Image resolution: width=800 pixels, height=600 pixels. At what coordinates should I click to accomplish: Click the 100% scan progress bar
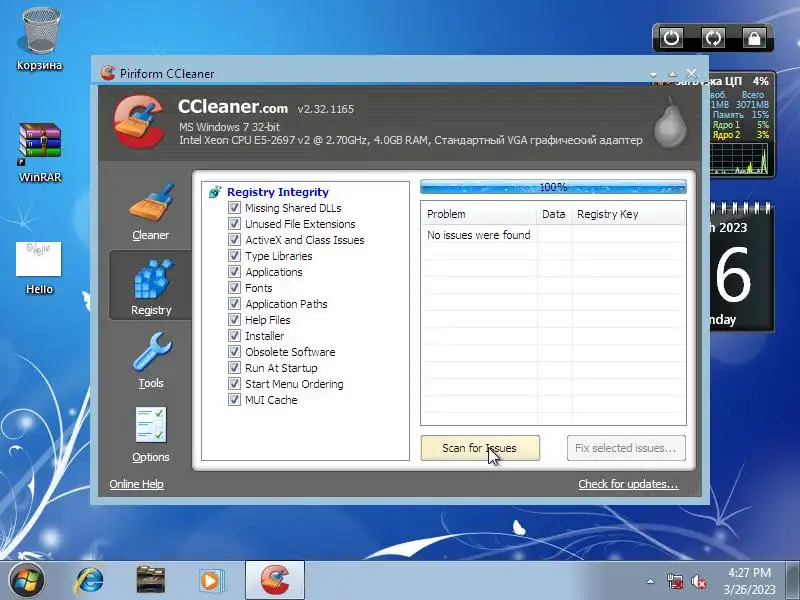tap(553, 187)
